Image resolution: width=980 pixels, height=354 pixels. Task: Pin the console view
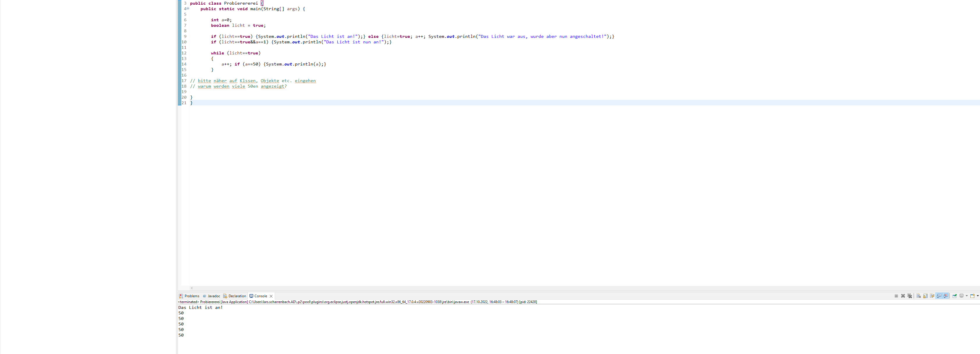coord(954,296)
